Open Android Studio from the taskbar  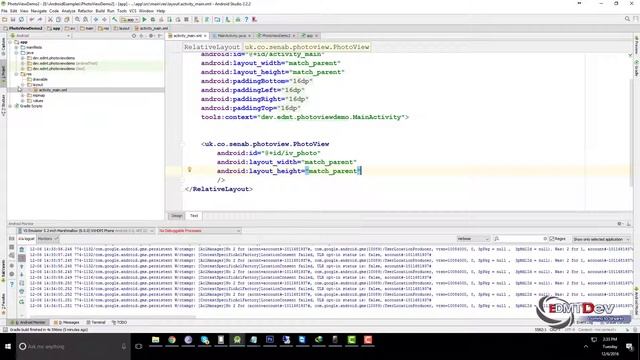237,340
